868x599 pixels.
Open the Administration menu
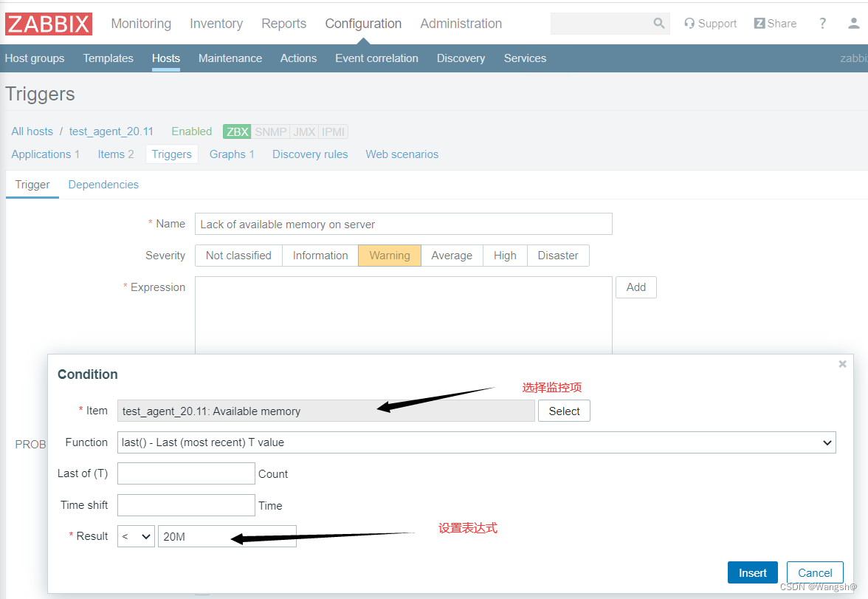[x=461, y=24]
